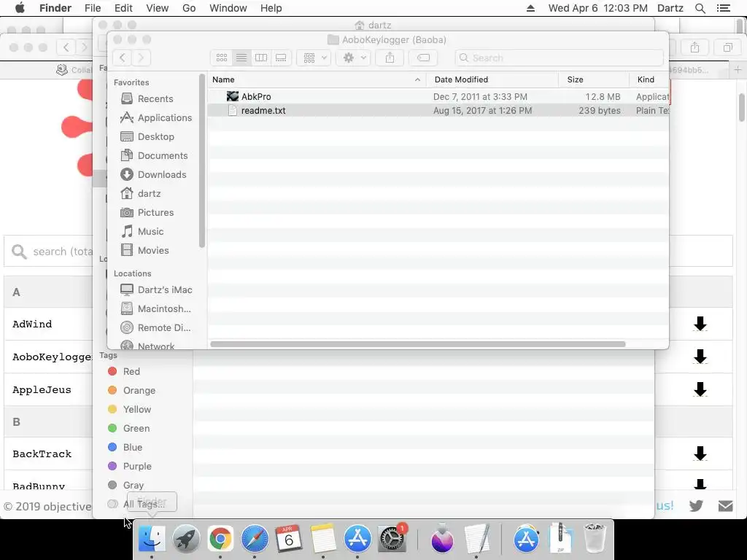The width and height of the screenshot is (747, 560).
Task: Switch Finder to column view
Action: point(261,58)
